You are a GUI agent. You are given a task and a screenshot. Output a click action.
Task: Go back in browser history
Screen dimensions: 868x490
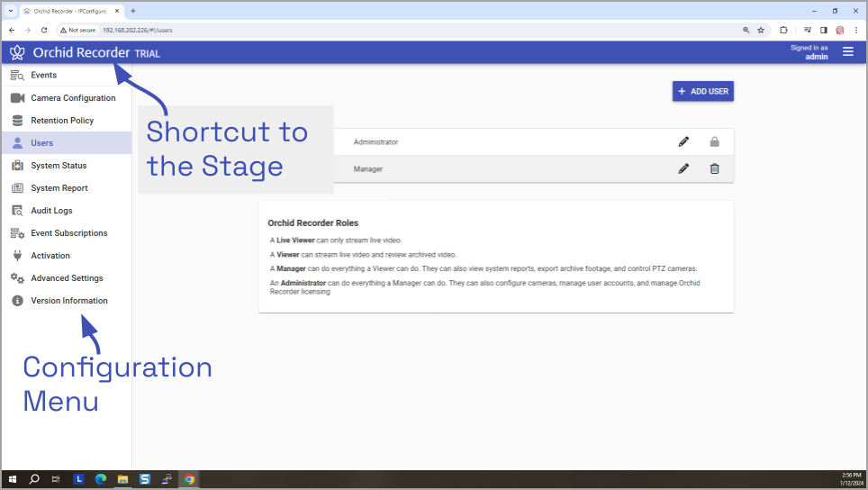(x=12, y=30)
